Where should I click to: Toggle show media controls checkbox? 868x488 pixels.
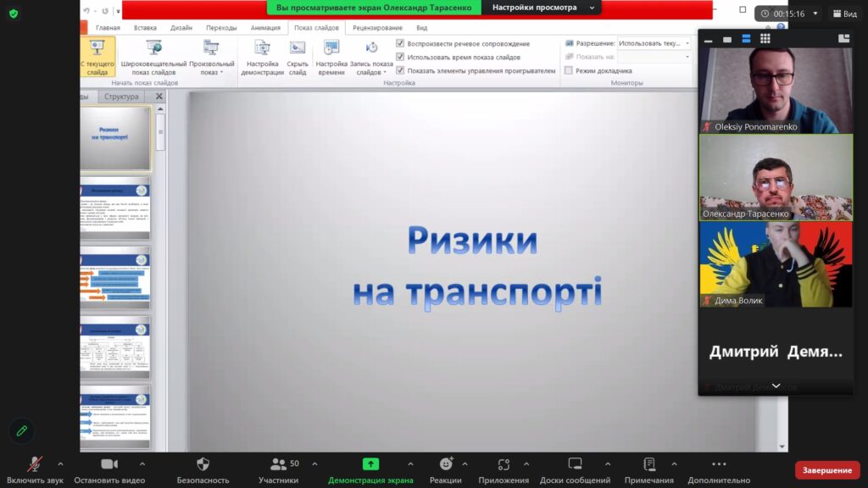tap(400, 70)
